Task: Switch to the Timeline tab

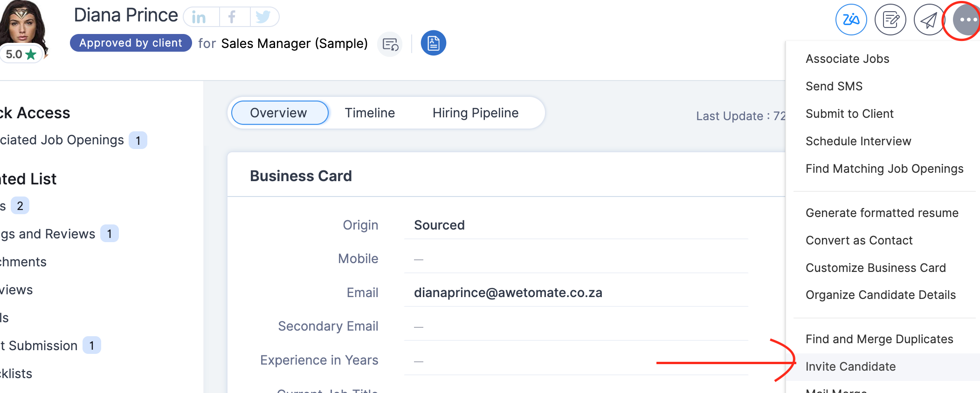Action: click(370, 113)
